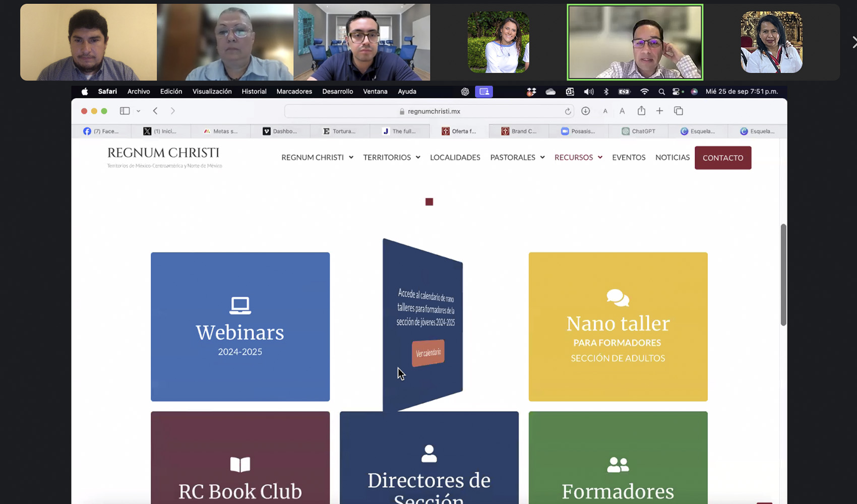Go back to previous page in Safari
The image size is (857, 504).
155,111
